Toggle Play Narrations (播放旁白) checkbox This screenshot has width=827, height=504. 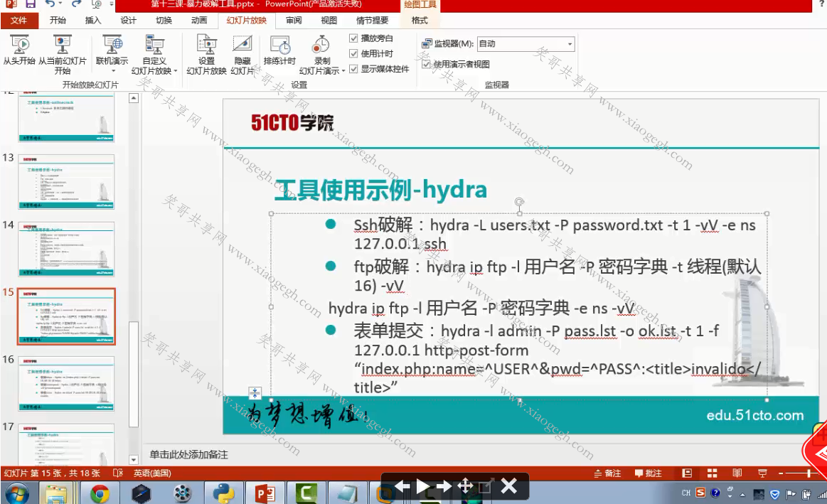(353, 38)
